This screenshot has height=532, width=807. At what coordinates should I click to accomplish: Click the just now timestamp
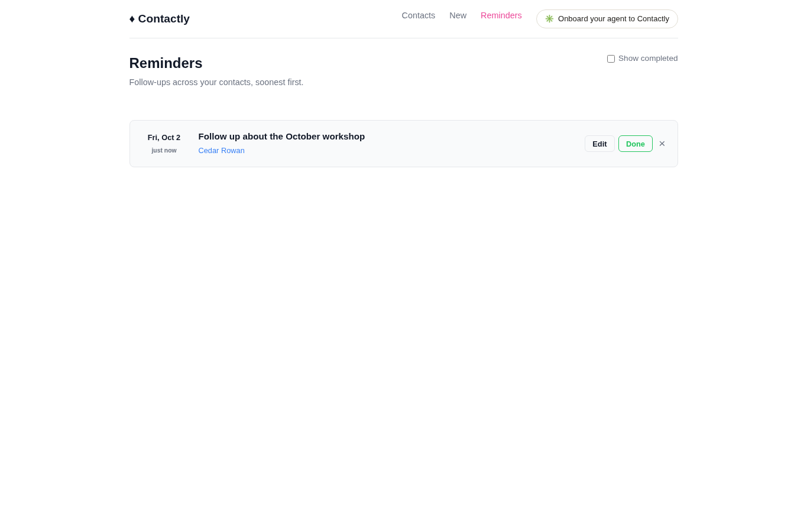tap(164, 150)
